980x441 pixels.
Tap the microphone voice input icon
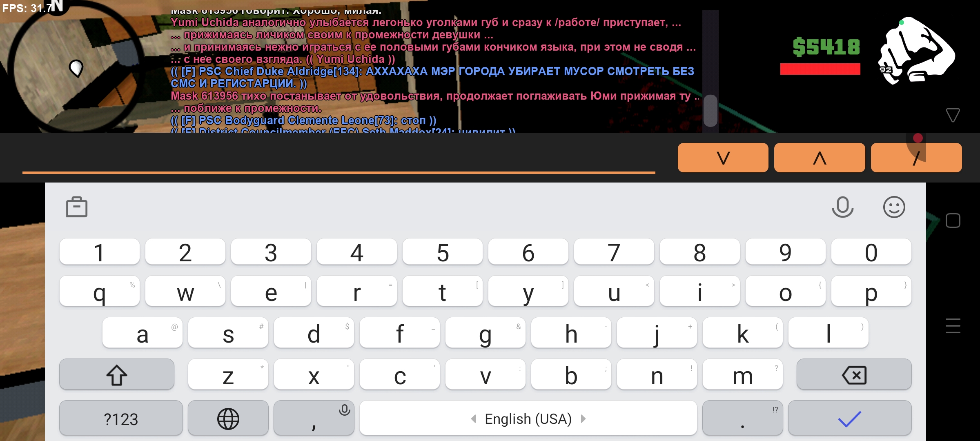pyautogui.click(x=842, y=207)
